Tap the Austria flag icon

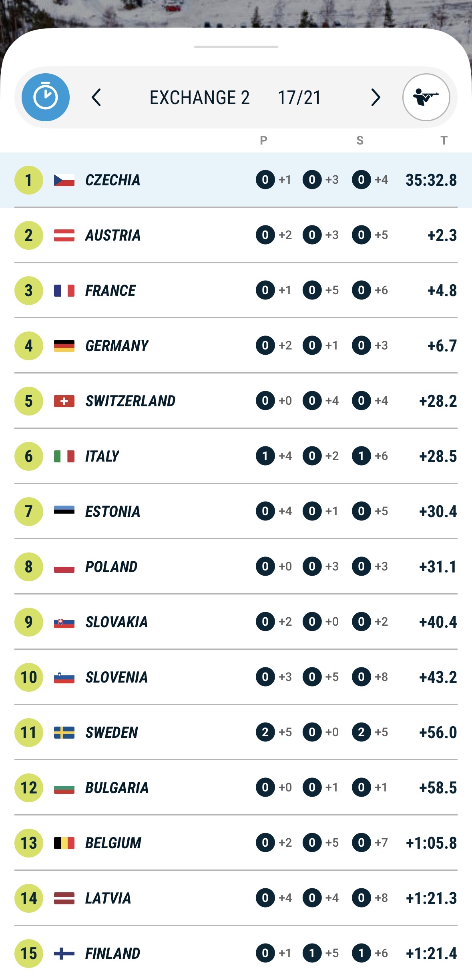pos(64,235)
